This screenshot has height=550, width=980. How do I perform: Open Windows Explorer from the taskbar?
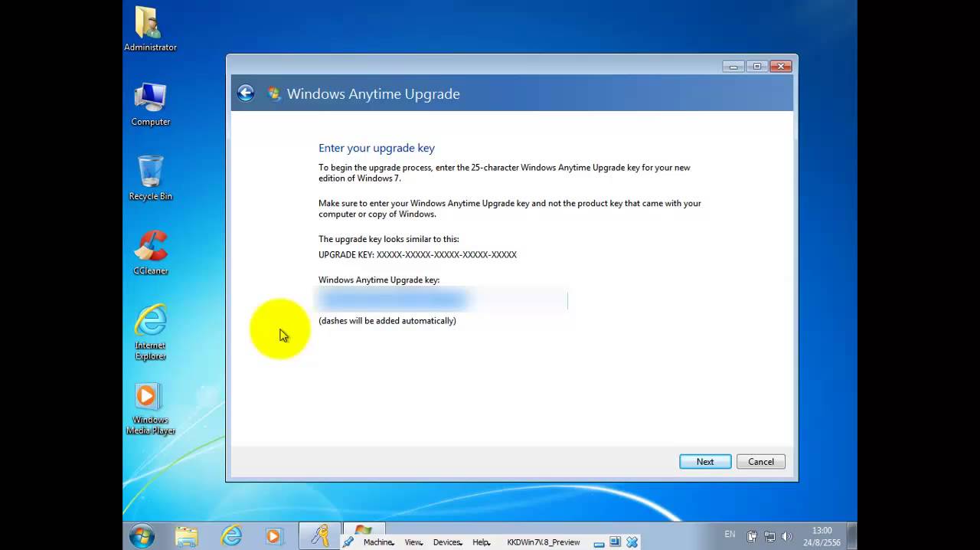point(186,536)
